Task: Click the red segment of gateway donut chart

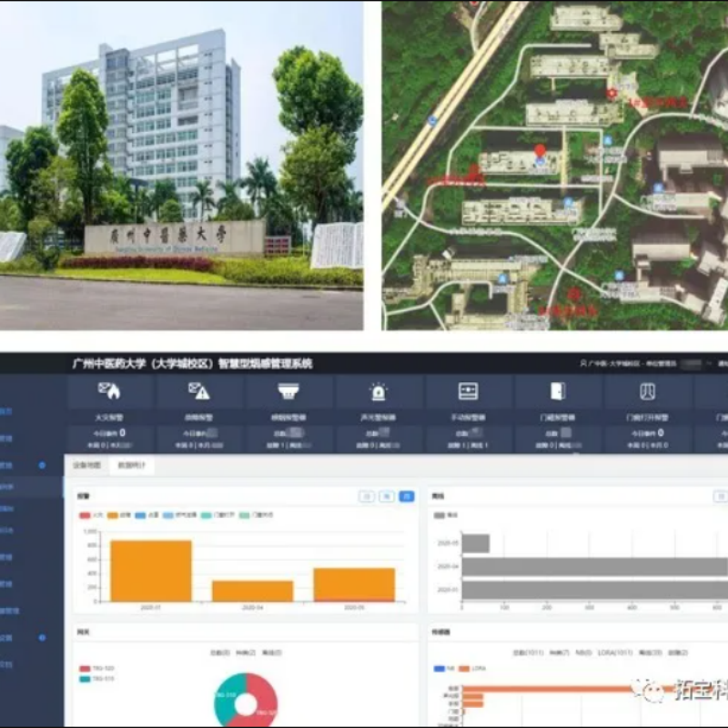Action: tap(265, 699)
